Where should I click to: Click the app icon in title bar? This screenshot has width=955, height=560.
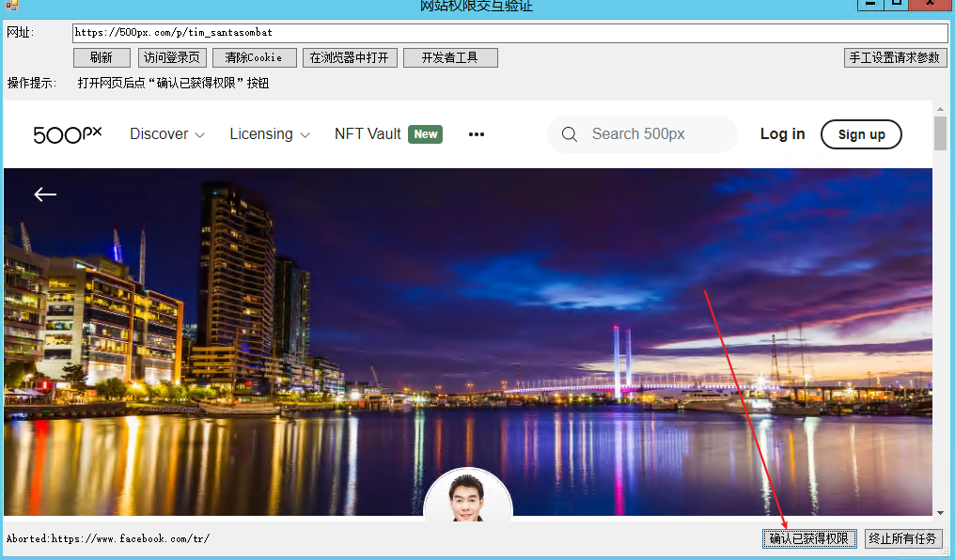tap(11, 6)
